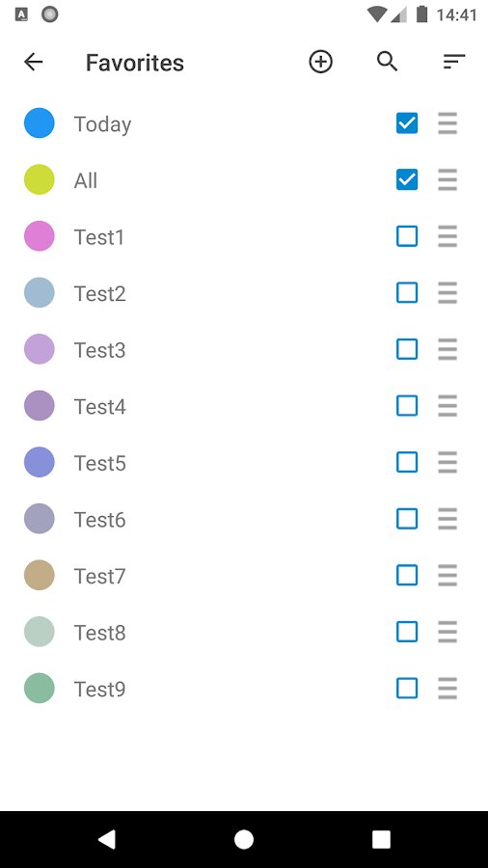Tap the reorder handle for Test3
The image size is (488, 868).
[x=447, y=349]
